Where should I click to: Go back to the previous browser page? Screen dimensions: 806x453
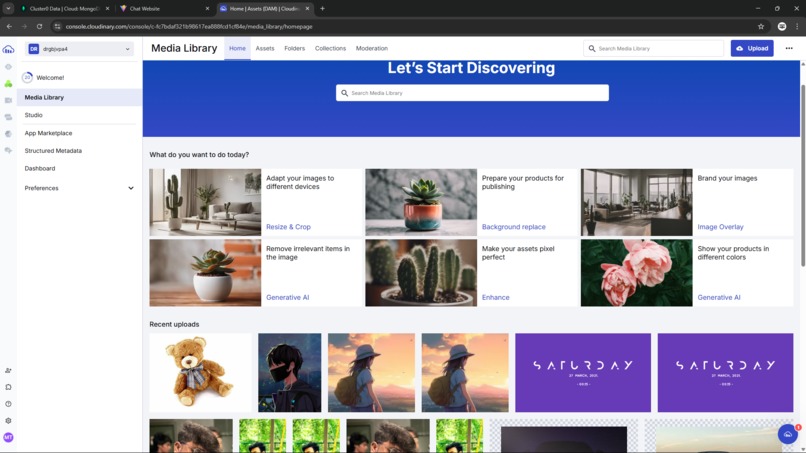pos(9,26)
